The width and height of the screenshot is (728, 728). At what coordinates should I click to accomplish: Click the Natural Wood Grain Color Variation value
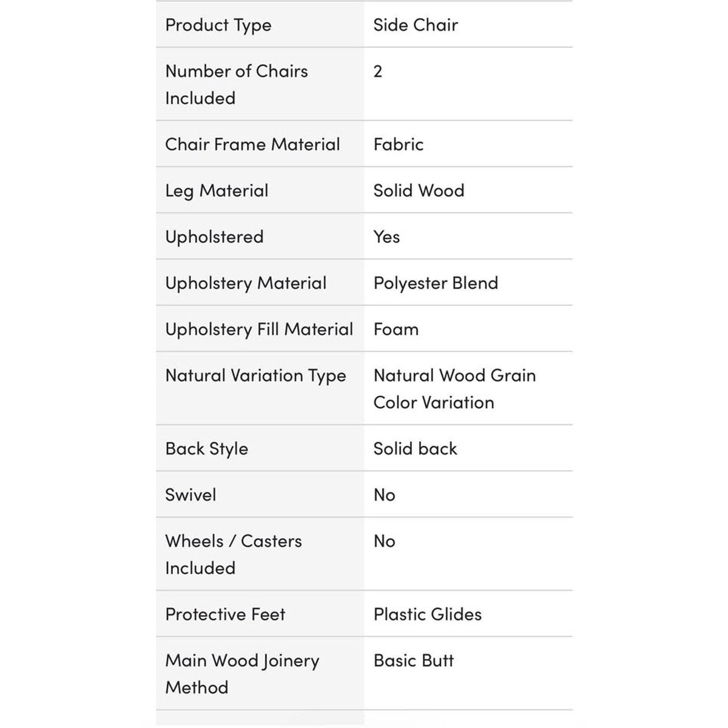pos(454,389)
